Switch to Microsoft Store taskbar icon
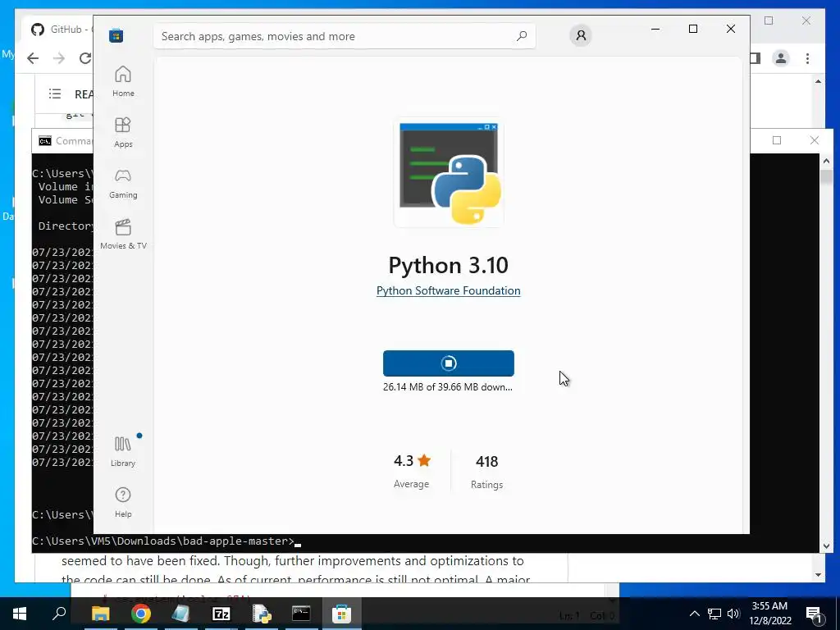This screenshot has width=840, height=630. click(341, 614)
